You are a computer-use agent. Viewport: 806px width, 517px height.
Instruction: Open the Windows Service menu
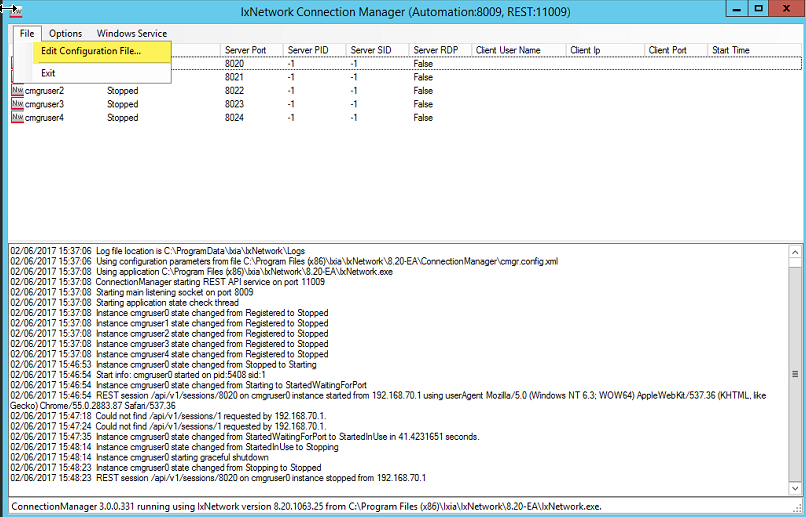coord(131,34)
